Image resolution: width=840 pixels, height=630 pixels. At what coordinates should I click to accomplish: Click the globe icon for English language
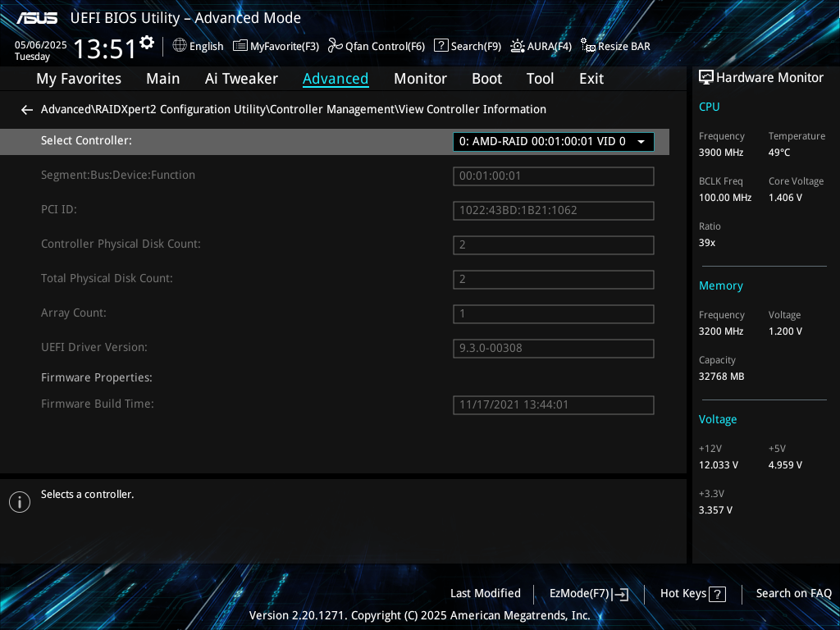pos(180,46)
